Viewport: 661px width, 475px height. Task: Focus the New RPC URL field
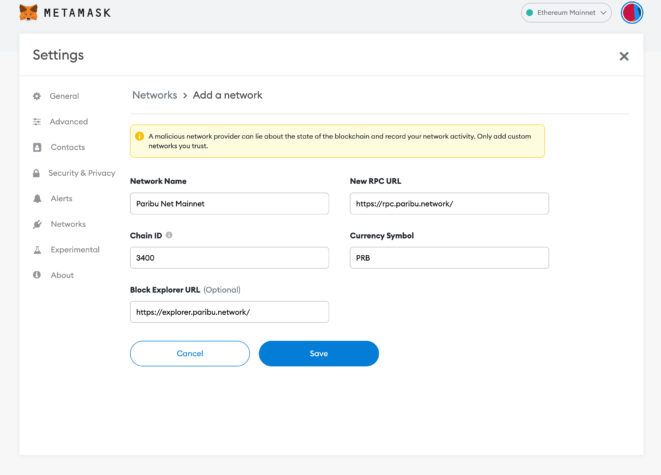[x=449, y=204]
